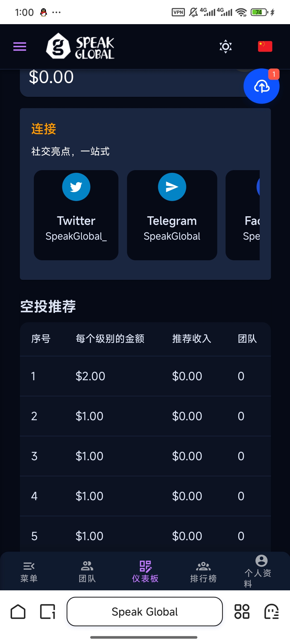Select the 仪表板 dashboard tab
This screenshot has width=290, height=644.
tap(145, 572)
